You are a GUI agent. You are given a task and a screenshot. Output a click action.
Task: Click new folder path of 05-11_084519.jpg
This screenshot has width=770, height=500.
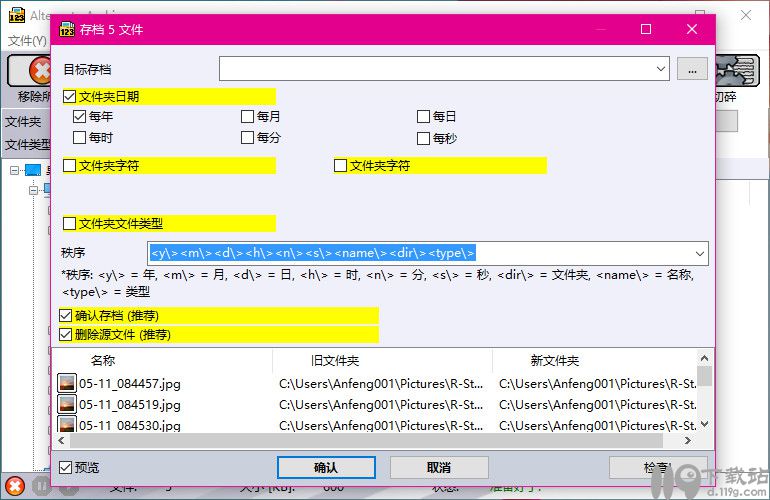[x=598, y=405]
